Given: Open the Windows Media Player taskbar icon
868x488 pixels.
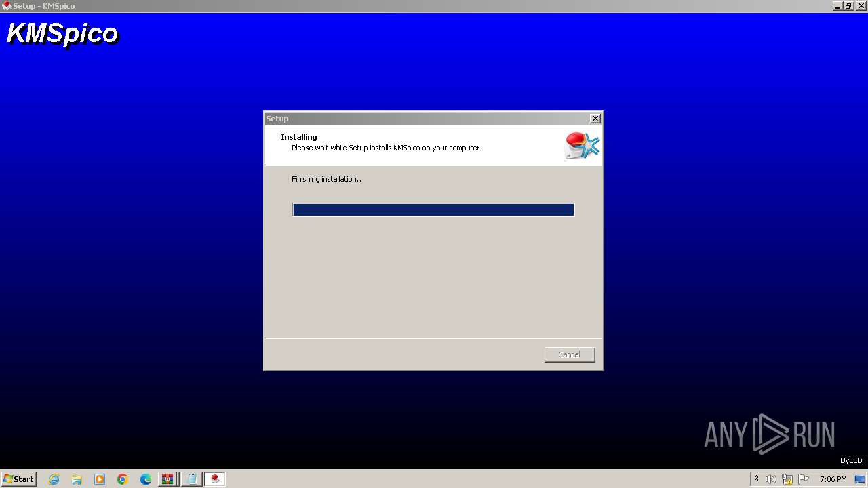Looking at the screenshot, I should pyautogui.click(x=100, y=479).
